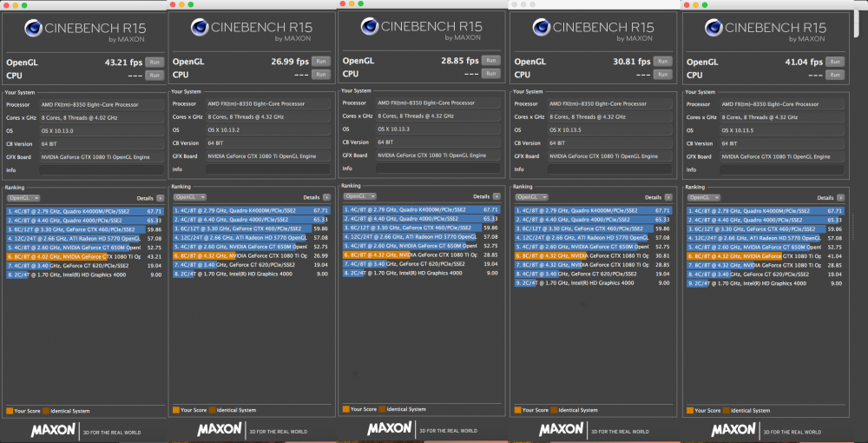Select GeForce GT 650M row in 41.04 fps window
The image size is (868, 443).
[766, 247]
